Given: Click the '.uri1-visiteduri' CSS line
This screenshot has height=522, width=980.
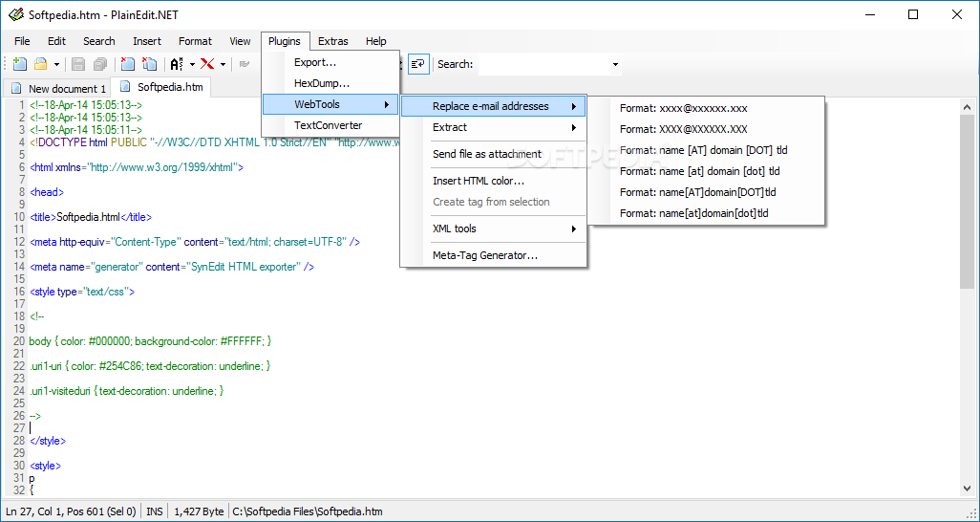Looking at the screenshot, I should click(x=126, y=391).
